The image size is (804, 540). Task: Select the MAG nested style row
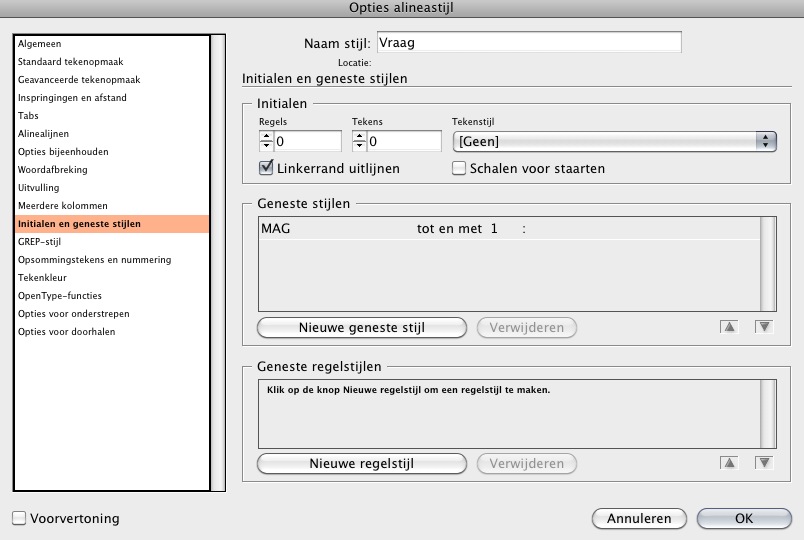[509, 228]
